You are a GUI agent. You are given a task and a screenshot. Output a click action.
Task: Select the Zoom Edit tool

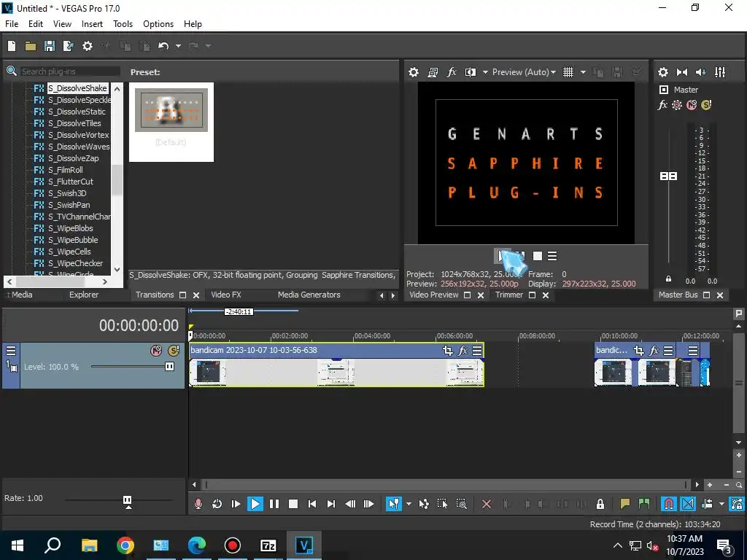pos(462,504)
